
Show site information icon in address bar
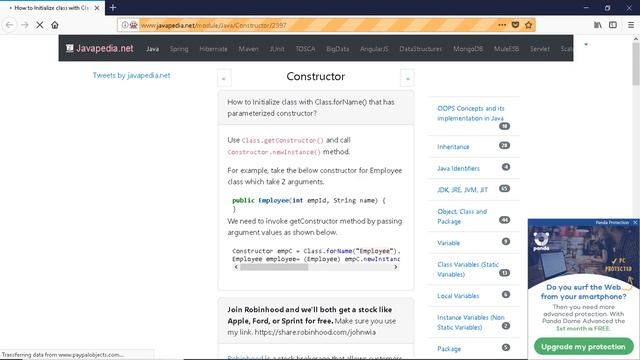pyautogui.click(x=124, y=25)
